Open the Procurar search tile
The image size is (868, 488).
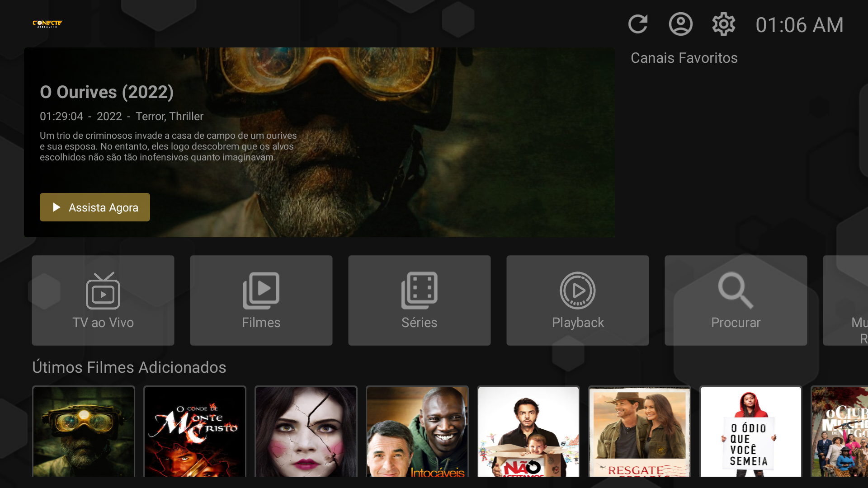pyautogui.click(x=736, y=300)
